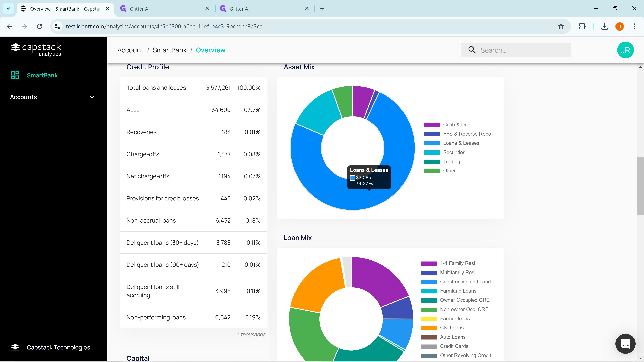
Task: Reload the page
Action: tap(40, 26)
